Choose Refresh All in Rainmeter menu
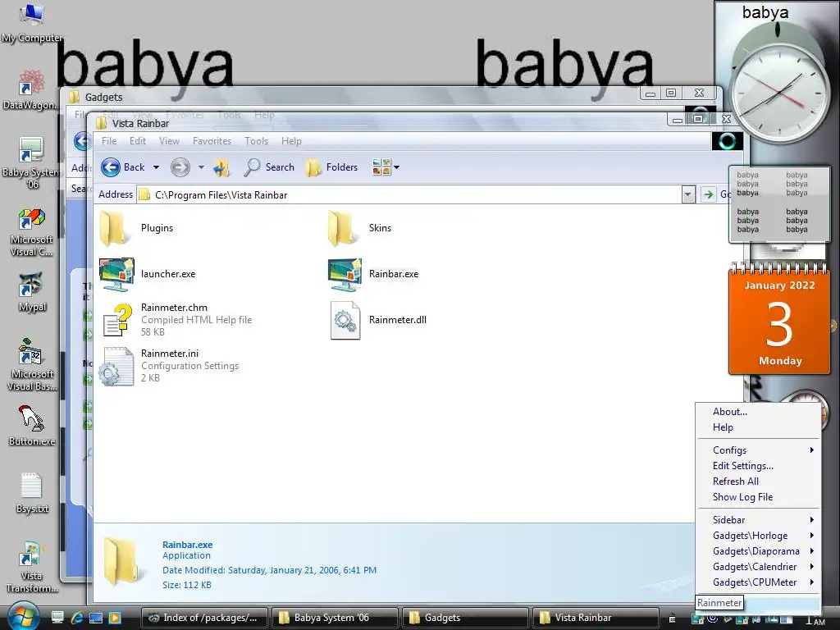840x630 pixels. [757, 481]
